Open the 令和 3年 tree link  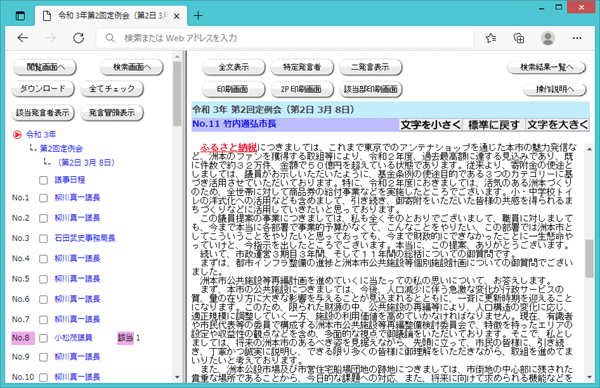[41, 135]
